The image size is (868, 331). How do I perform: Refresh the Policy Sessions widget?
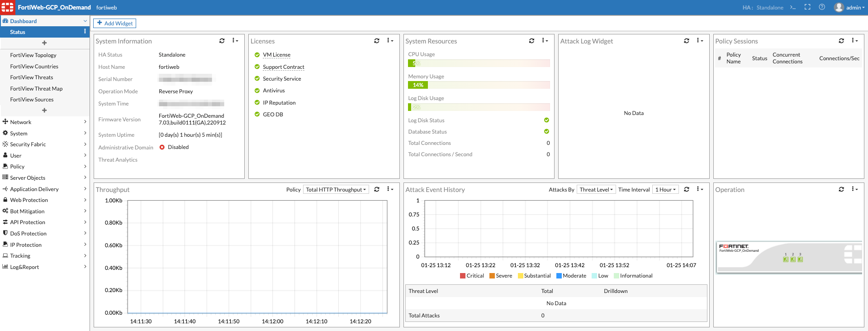click(x=841, y=41)
